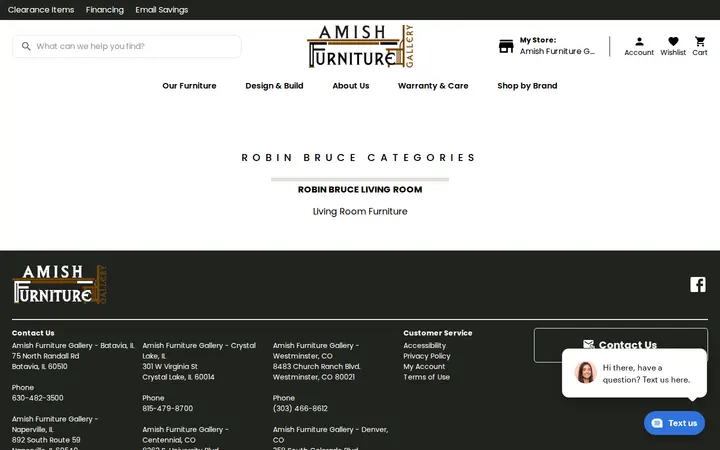Viewport: 720px width, 450px height.
Task: Open the Accessibility link
Action: point(424,346)
